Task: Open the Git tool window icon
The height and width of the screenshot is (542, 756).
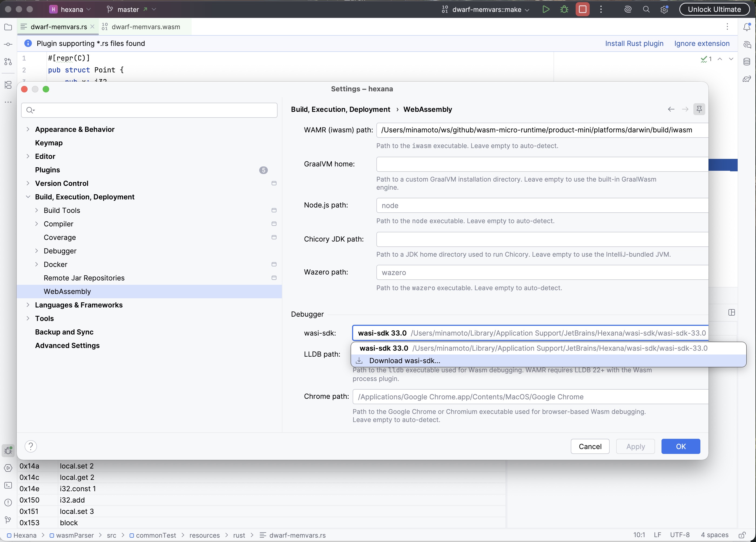Action: (x=8, y=520)
